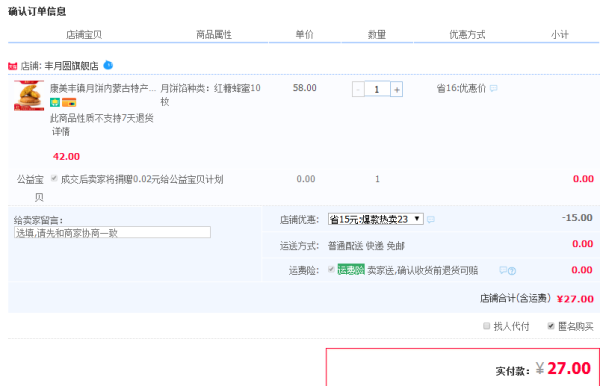
Task: Click the 小计 column header
Action: click(560, 35)
